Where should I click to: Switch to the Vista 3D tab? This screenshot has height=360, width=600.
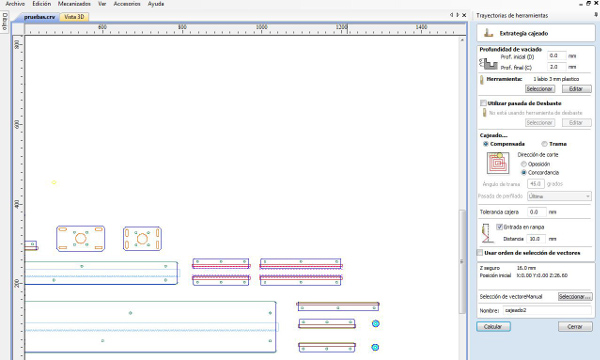[74, 17]
